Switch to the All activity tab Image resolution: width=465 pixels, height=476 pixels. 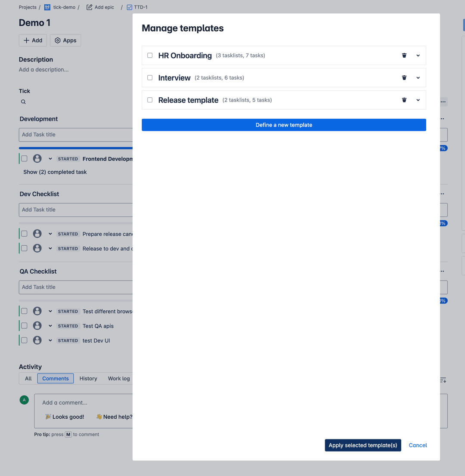[x=28, y=379]
